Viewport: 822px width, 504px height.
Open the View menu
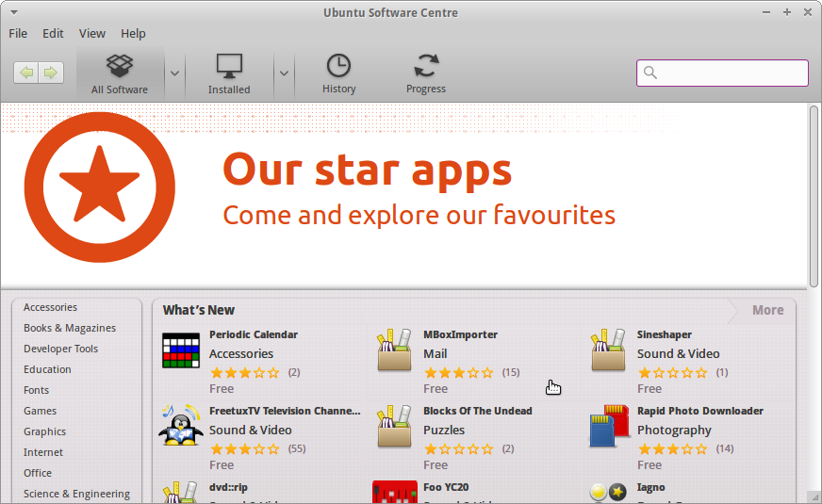point(92,34)
